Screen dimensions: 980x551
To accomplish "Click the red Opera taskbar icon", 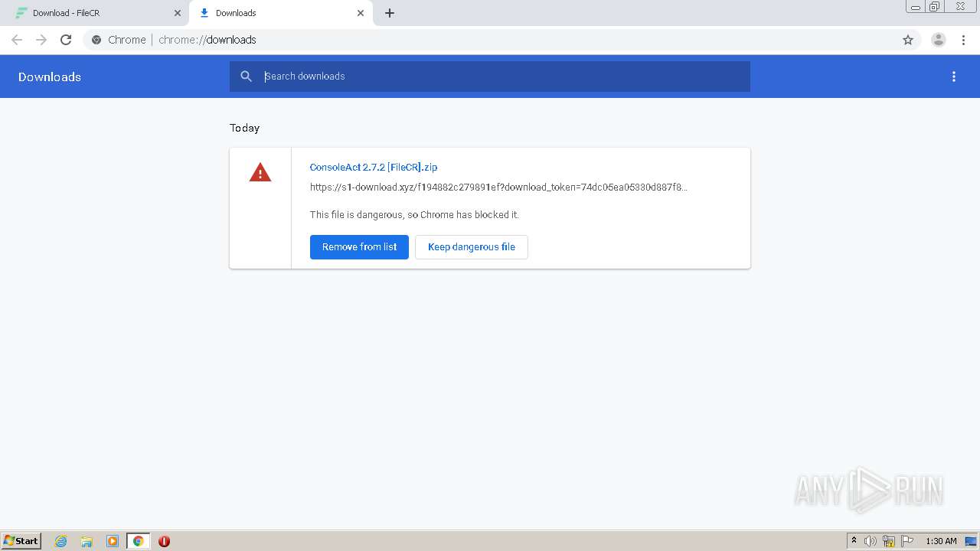I will click(x=164, y=541).
